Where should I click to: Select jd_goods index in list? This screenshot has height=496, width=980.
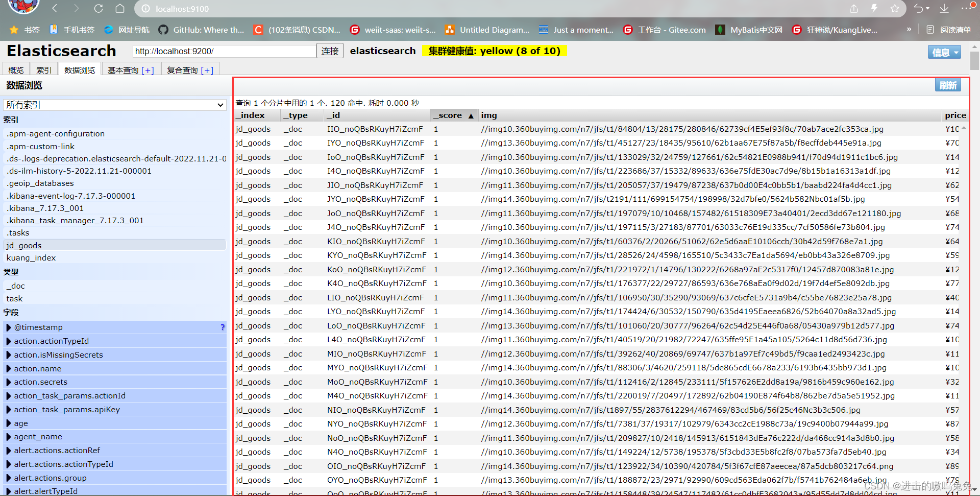tap(115, 245)
